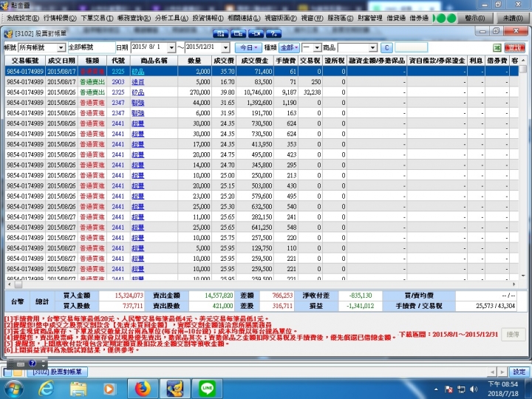The height and width of the screenshot is (399, 532).
Task: Click the third blue window icon
Action: coord(256,33)
